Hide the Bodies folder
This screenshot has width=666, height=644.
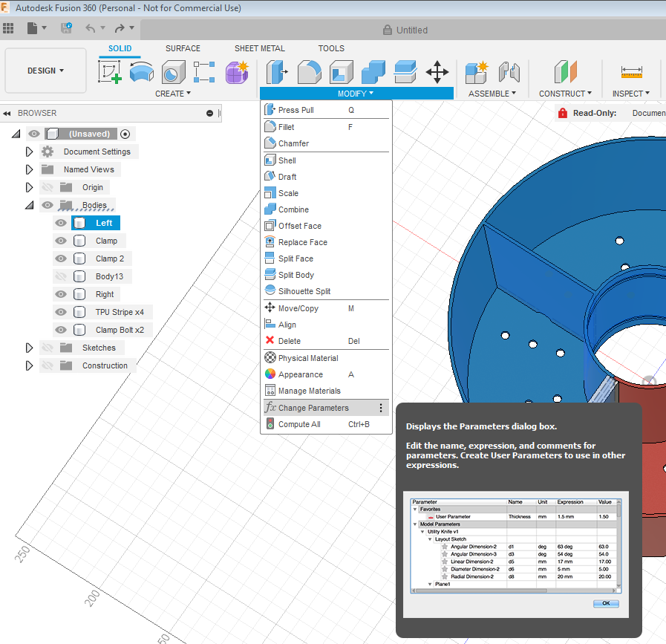coord(47,205)
